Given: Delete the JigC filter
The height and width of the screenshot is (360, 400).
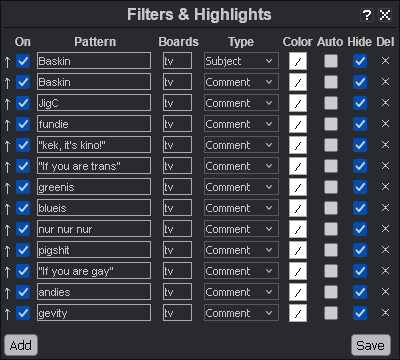Looking at the screenshot, I should click(385, 103).
